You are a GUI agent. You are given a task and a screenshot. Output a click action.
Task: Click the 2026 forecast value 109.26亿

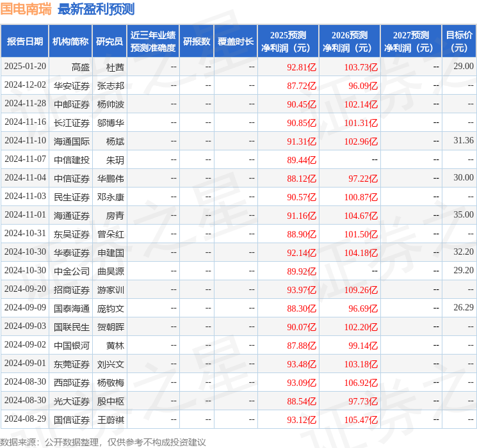point(360,290)
